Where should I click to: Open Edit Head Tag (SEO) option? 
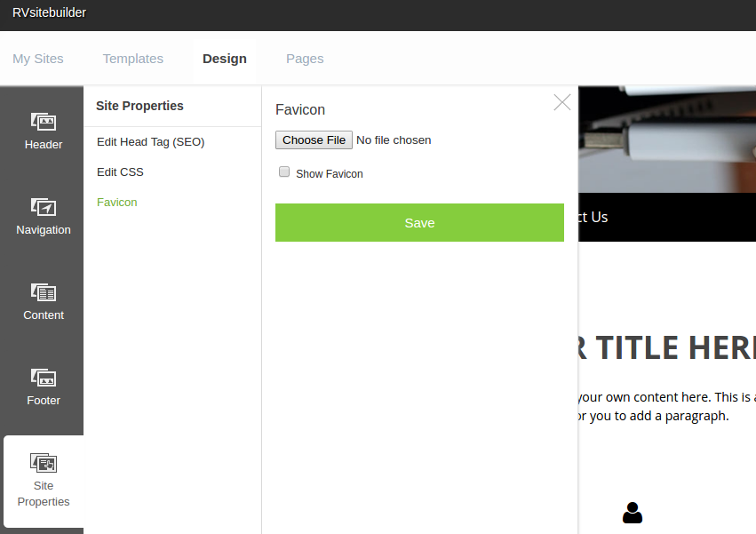150,142
